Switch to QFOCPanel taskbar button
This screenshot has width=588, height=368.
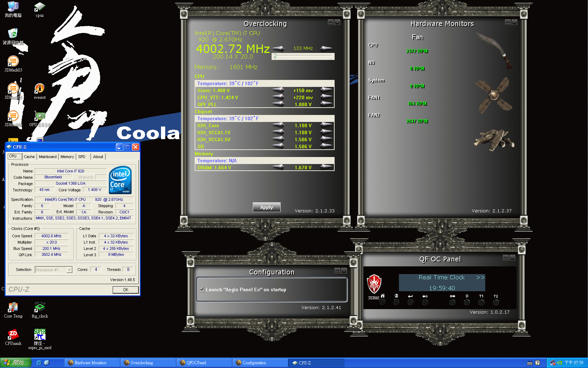coord(204,363)
